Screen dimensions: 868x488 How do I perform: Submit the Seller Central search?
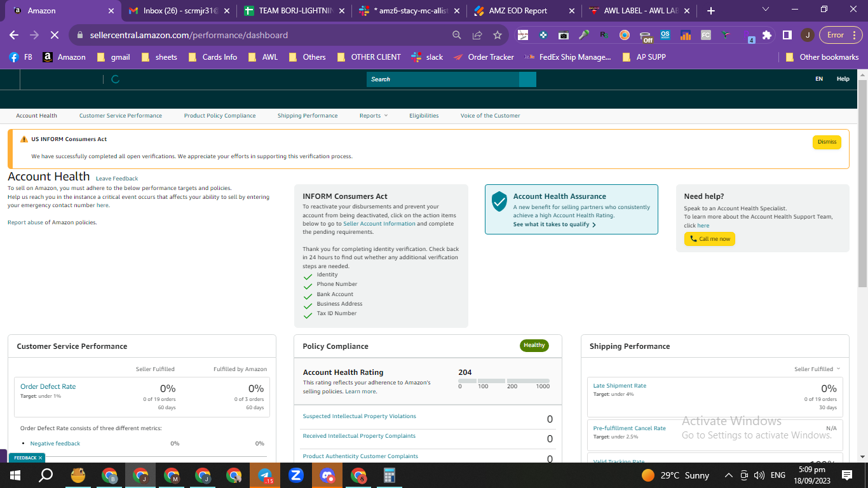tap(527, 79)
